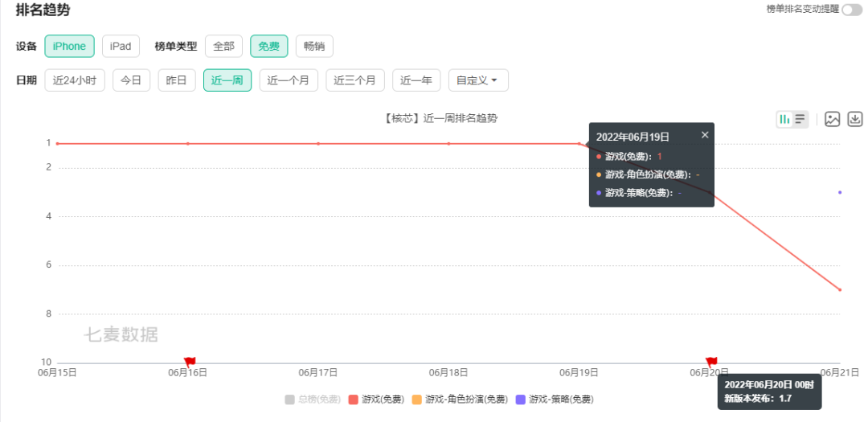Click data point at 06月17日

[318, 143]
